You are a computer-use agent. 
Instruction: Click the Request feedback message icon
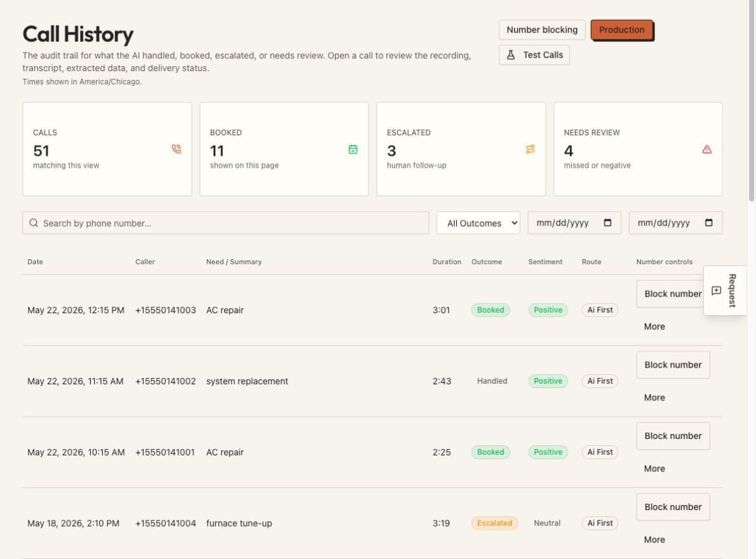717,290
